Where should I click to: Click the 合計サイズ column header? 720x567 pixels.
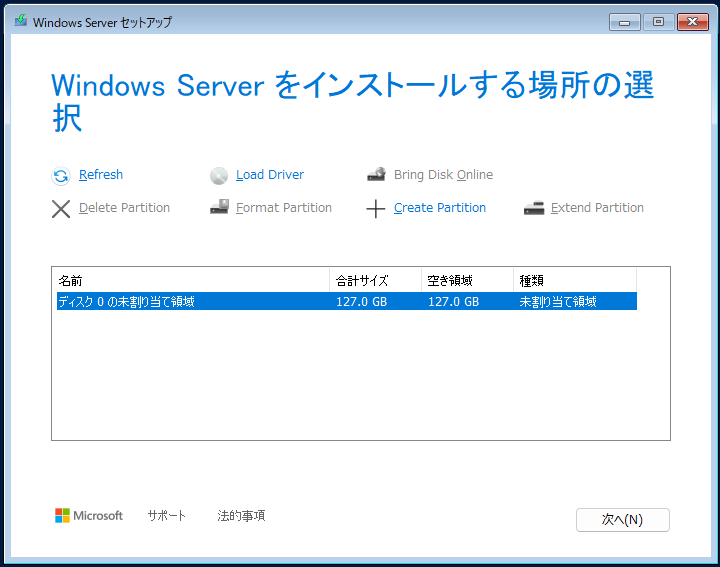[375, 280]
